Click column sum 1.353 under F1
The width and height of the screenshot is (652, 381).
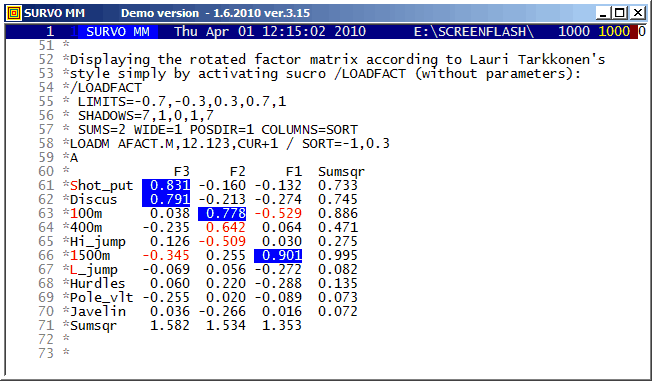[282, 326]
